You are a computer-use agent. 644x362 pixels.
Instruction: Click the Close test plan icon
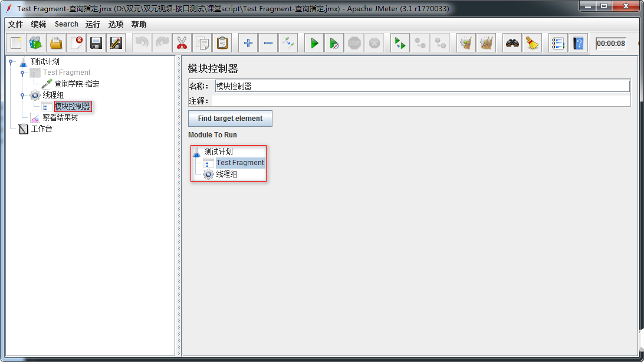(76, 43)
